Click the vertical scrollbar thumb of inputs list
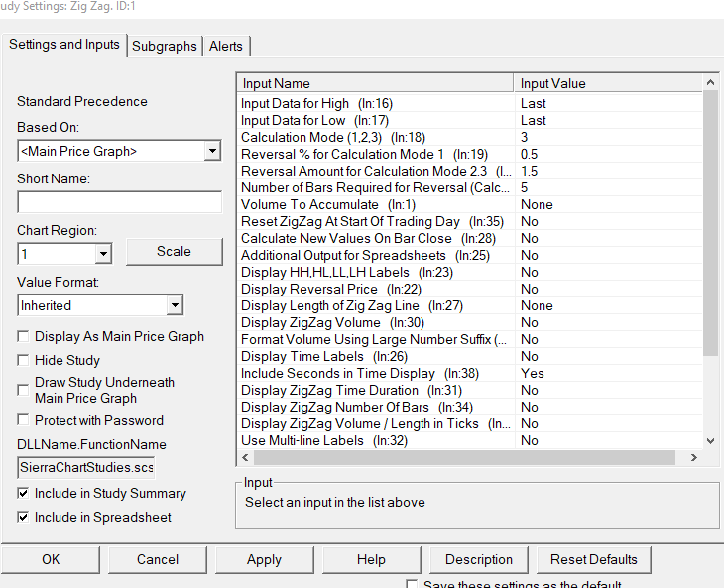 click(710, 223)
